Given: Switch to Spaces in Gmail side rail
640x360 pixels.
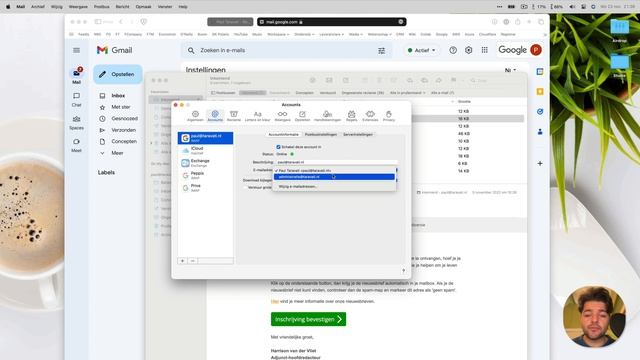Looking at the screenshot, I should [76, 122].
